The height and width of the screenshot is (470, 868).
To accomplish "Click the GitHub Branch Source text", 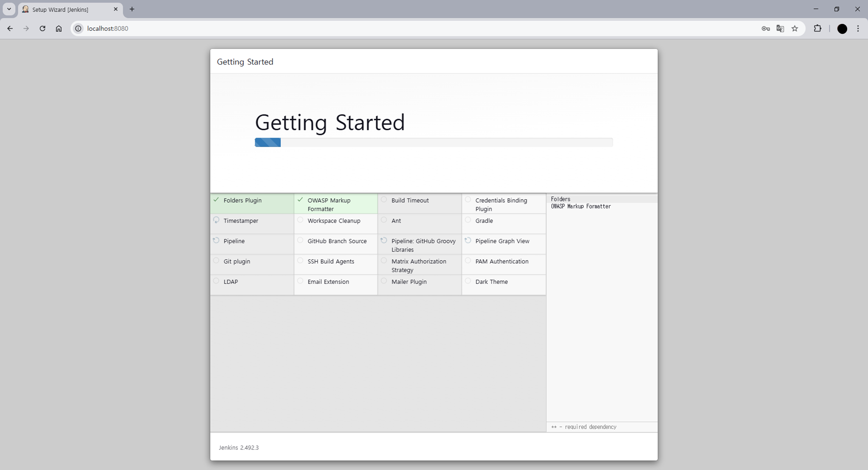I will click(x=337, y=241).
